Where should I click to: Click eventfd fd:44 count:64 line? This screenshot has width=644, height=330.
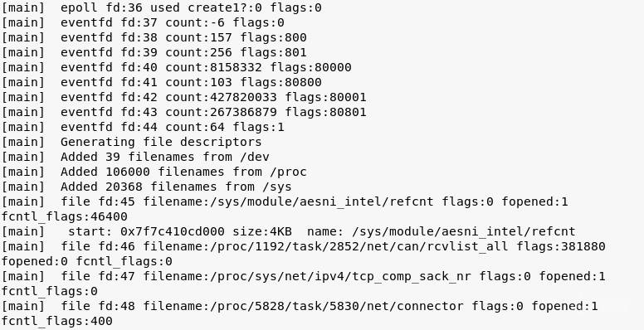tap(143, 127)
